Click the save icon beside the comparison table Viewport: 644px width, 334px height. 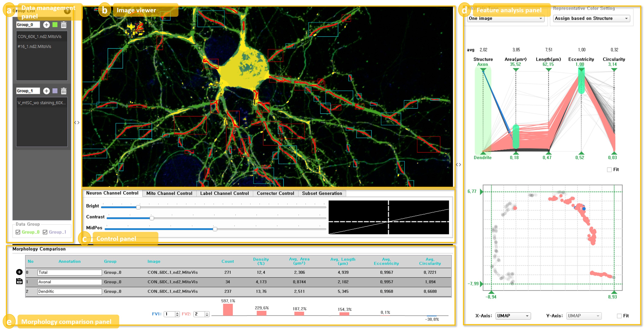tap(19, 281)
